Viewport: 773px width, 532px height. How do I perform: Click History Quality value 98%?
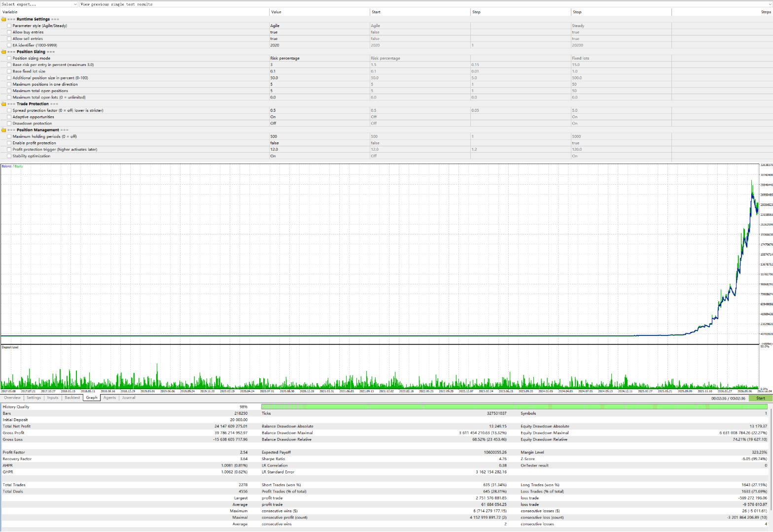244,407
